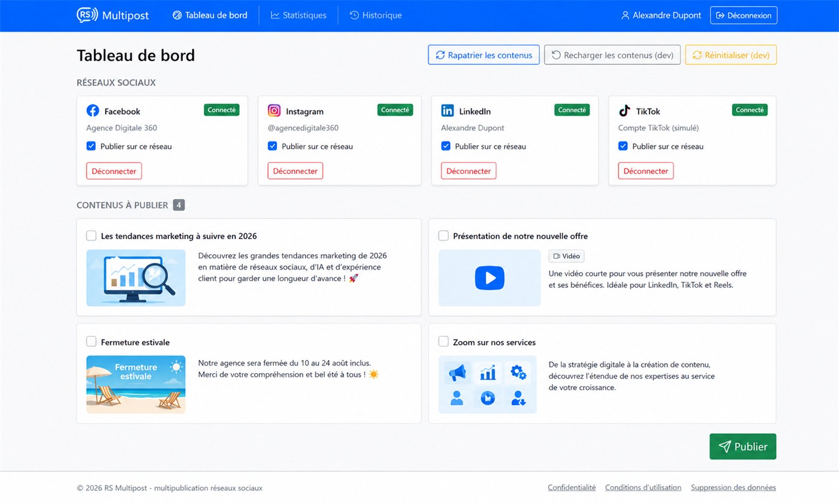Click the reload icon on Recharger les contenus
The image size is (839, 504).
(x=556, y=55)
